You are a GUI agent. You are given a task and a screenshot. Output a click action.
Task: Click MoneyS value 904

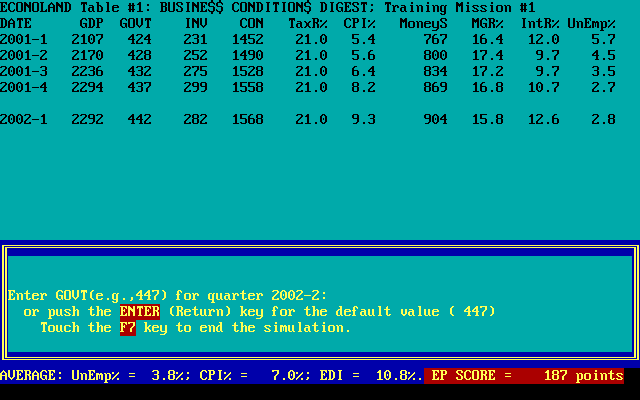pyautogui.click(x=436, y=120)
